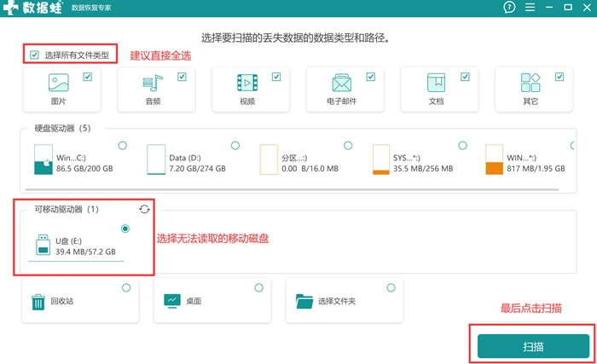The image size is (597, 364).
Task: Uncheck the 视频 checkbox
Action: (276, 77)
